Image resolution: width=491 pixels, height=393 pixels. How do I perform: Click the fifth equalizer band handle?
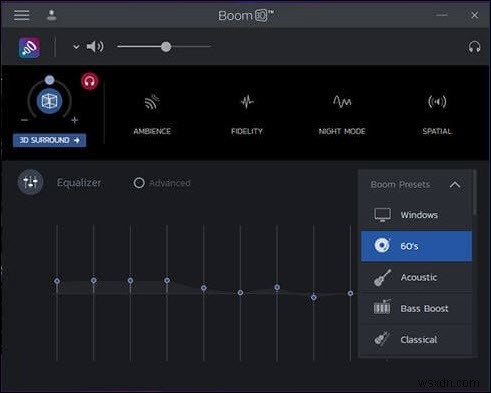[204, 288]
